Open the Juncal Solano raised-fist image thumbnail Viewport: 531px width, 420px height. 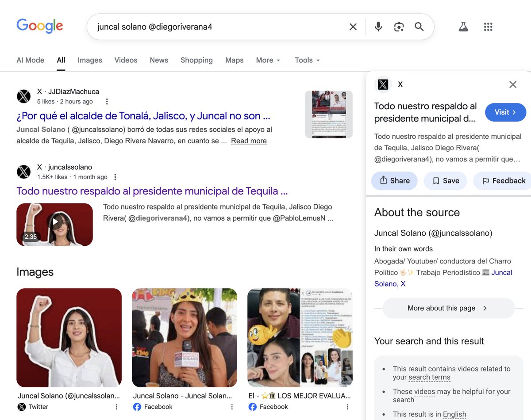69,338
